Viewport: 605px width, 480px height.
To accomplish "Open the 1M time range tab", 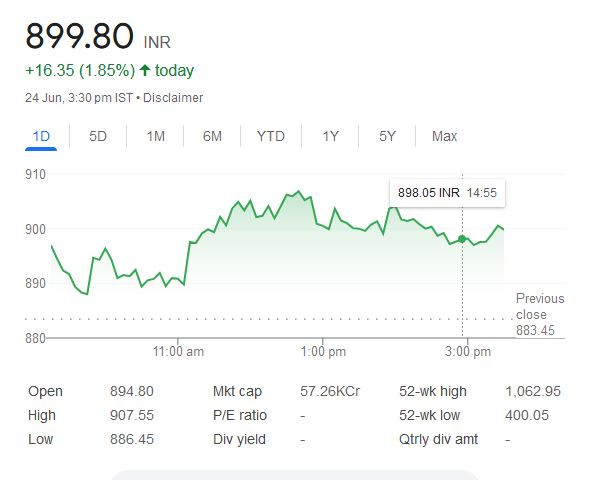I will click(x=155, y=136).
